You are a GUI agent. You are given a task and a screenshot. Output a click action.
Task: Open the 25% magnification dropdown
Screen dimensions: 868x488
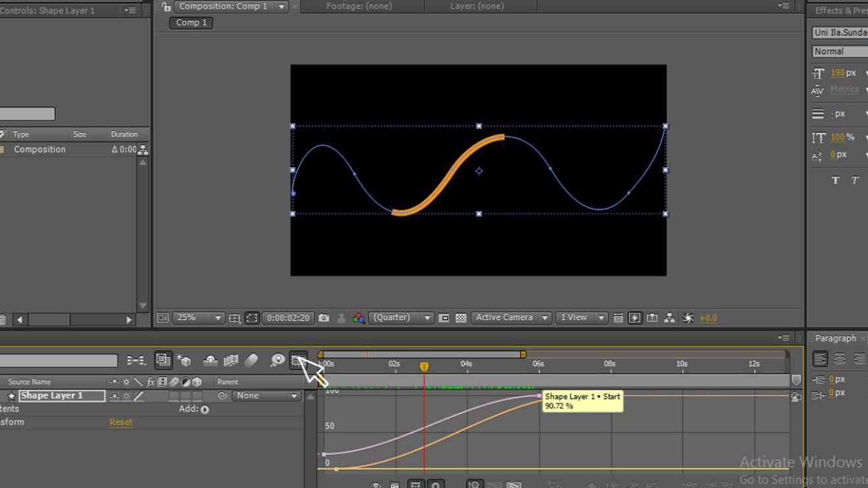coord(198,318)
